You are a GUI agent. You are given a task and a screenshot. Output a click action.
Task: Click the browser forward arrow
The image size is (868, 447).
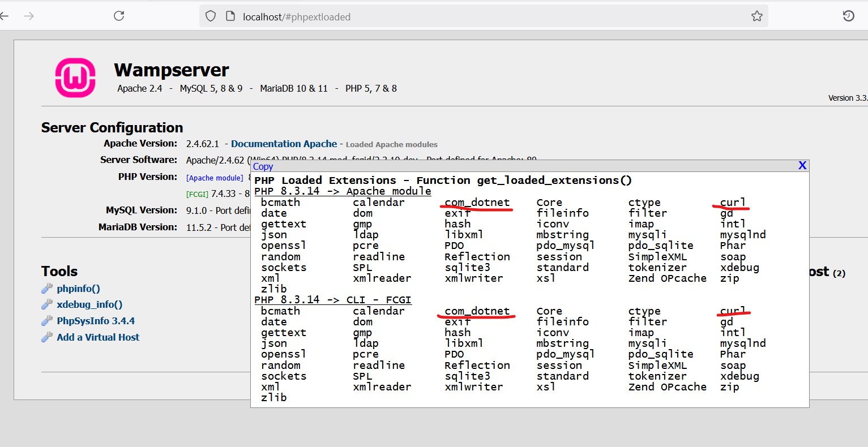coord(29,16)
